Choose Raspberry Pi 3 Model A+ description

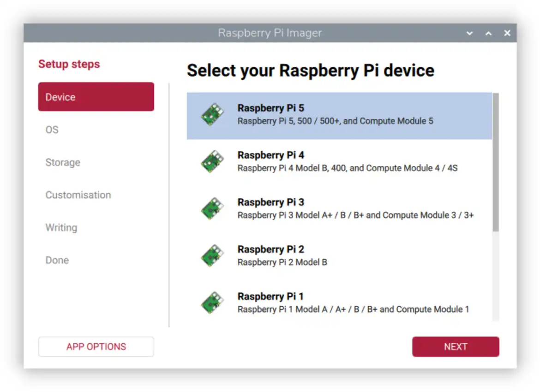click(x=355, y=215)
